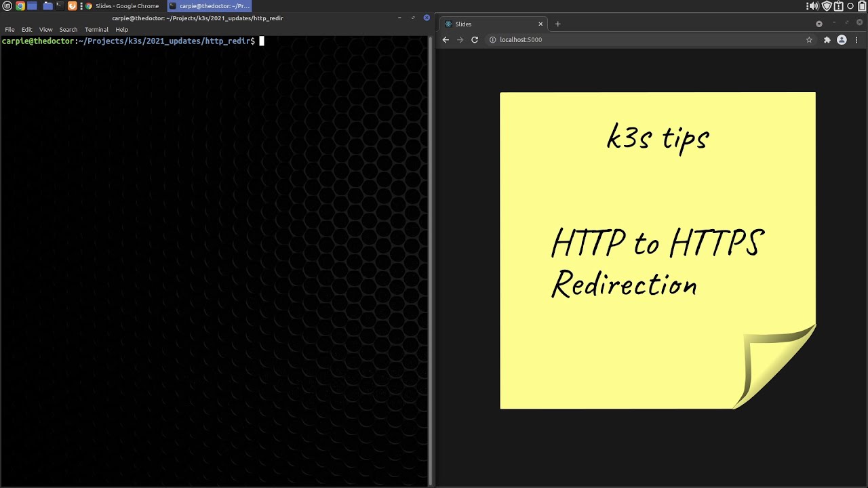The image size is (868, 488).
Task: Launch Chrome from the panel launcher
Action: (20, 6)
